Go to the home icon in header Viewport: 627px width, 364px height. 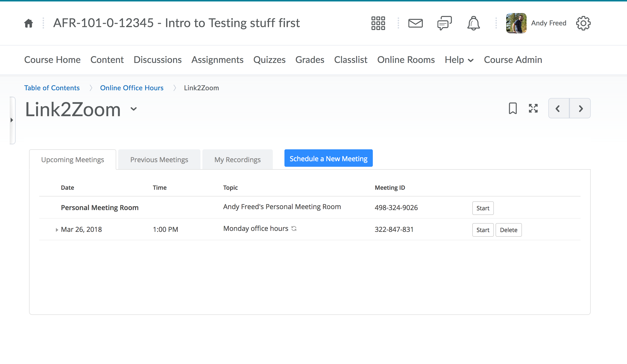pyautogui.click(x=28, y=23)
